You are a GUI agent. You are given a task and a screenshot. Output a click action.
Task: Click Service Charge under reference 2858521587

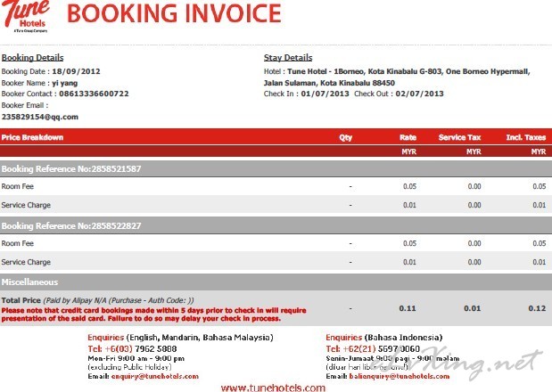[x=26, y=205]
